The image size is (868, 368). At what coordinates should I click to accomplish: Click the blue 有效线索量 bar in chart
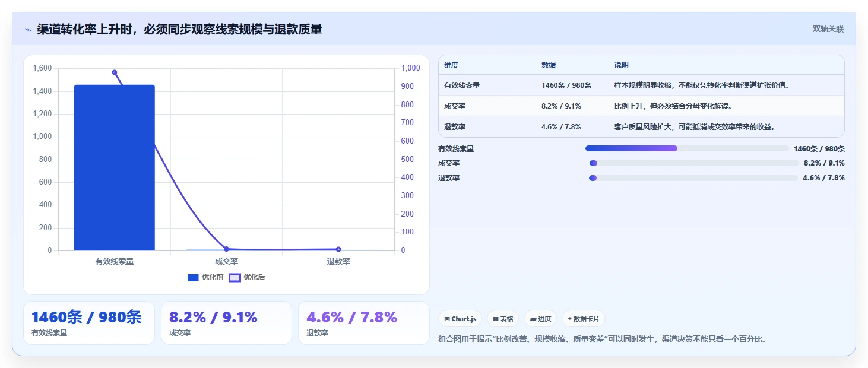pyautogui.click(x=115, y=167)
